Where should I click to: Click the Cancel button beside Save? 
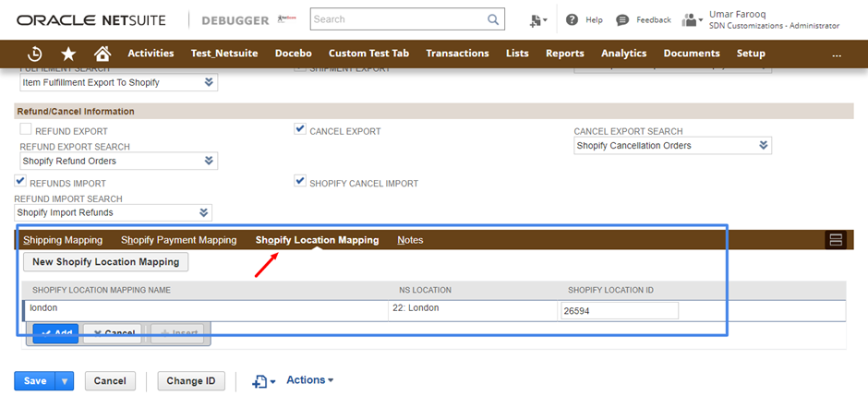point(110,381)
